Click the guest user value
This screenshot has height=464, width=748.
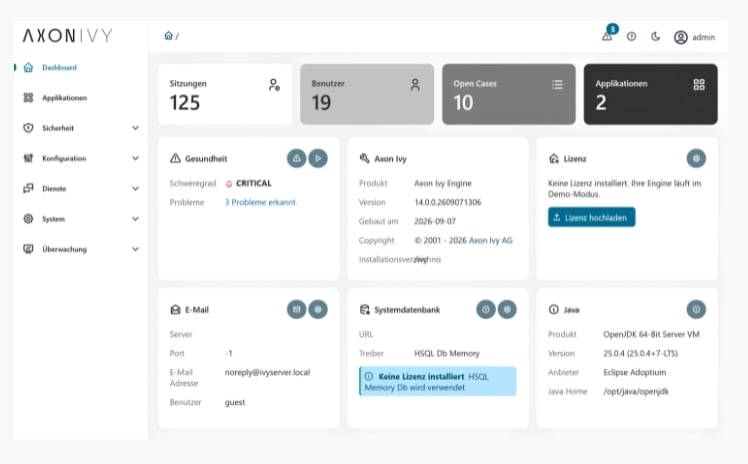(235, 402)
